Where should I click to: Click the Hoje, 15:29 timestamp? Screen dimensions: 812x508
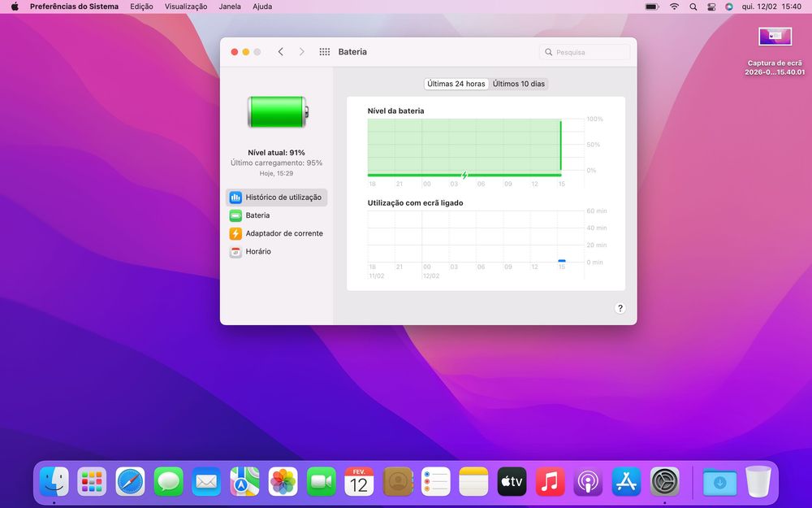277,174
